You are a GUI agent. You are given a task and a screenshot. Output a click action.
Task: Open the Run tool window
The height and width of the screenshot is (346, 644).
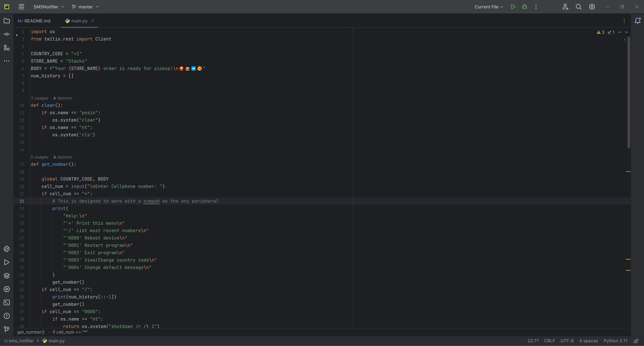pos(7,262)
